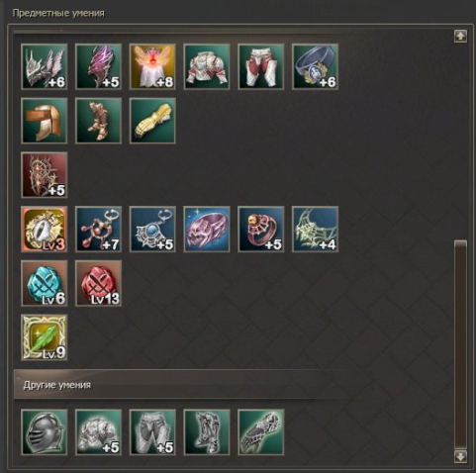Select the golden gauntlet icon
This screenshot has width=476, height=473.
pyautogui.click(x=152, y=121)
